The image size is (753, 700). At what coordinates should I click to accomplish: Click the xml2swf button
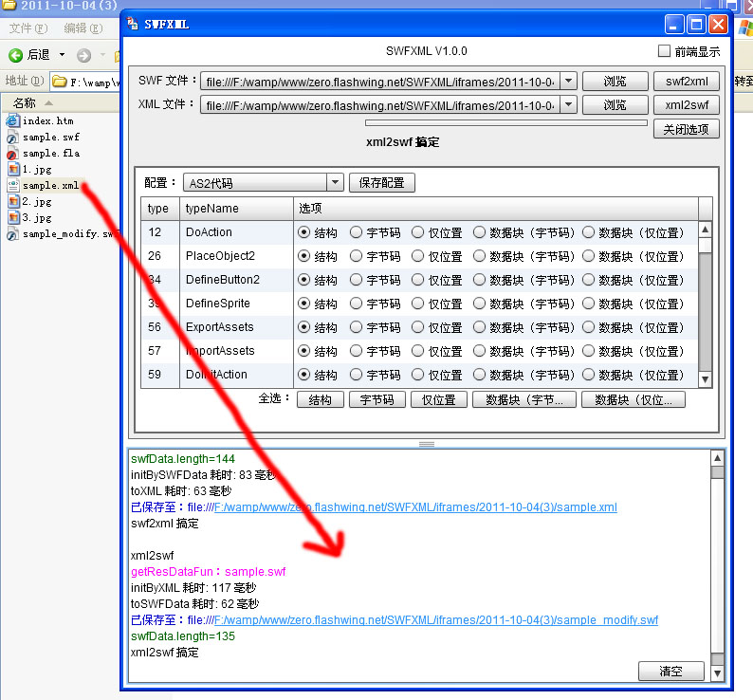[687, 104]
